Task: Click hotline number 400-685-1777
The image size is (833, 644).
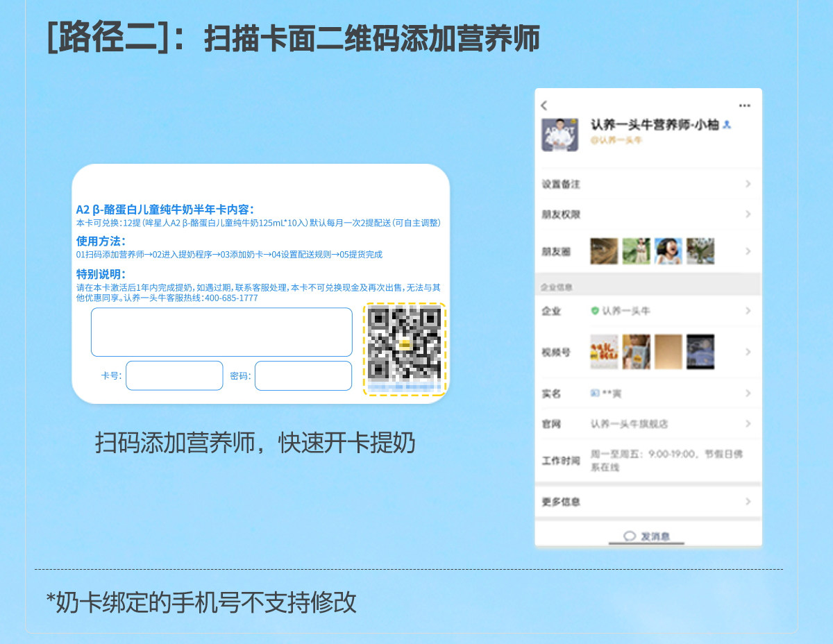Action: [230, 298]
